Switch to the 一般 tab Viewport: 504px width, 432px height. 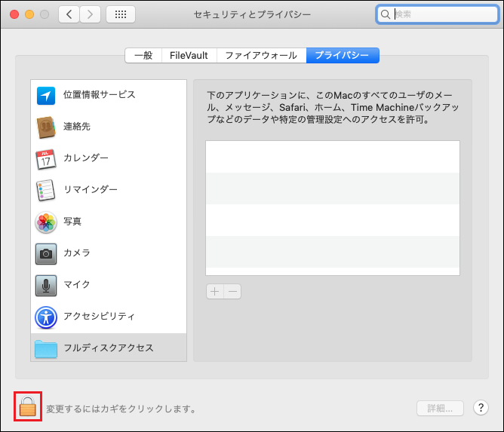[143, 55]
